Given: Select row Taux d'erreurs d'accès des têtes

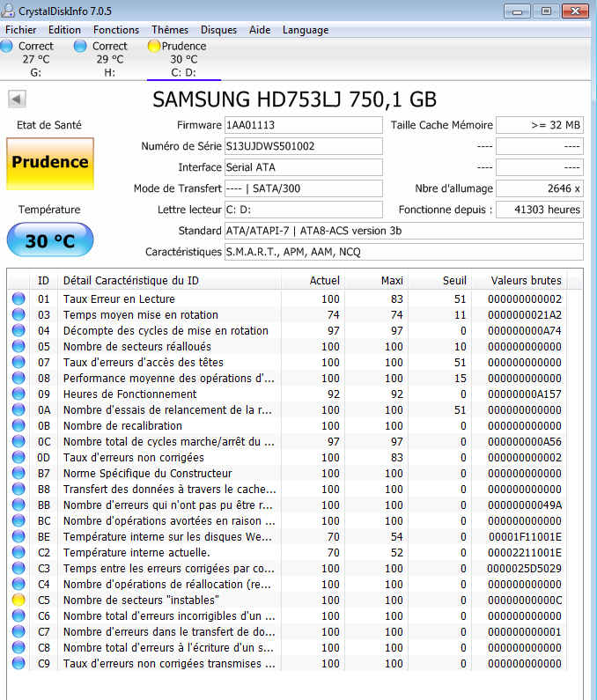Looking at the screenshot, I should point(287,362).
